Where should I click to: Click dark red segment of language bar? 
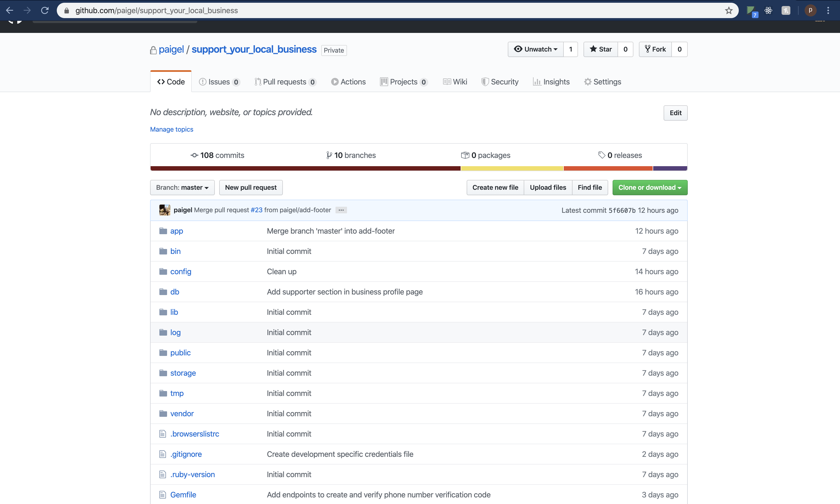[305, 168]
